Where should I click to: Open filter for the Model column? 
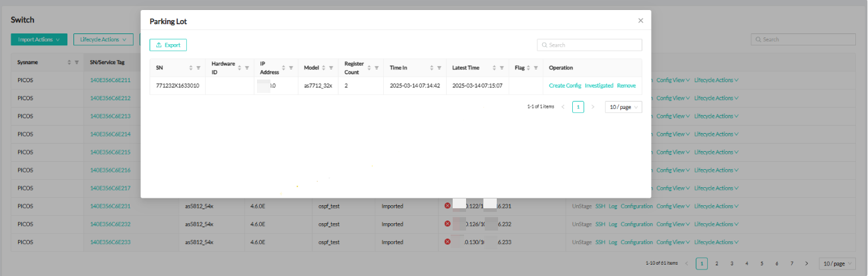click(332, 68)
